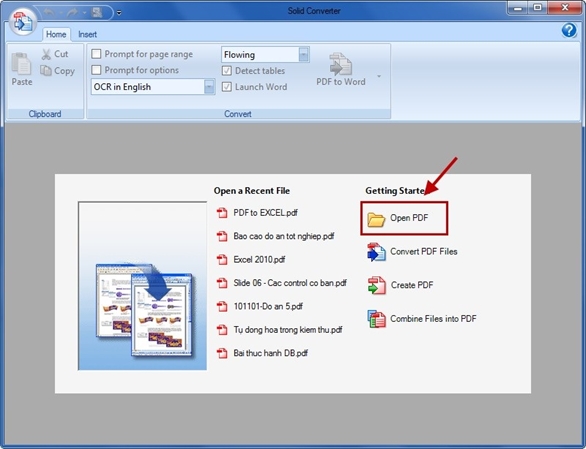Image resolution: width=586 pixels, height=449 pixels.
Task: Click the Cut scissors icon
Action: pyautogui.click(x=46, y=55)
